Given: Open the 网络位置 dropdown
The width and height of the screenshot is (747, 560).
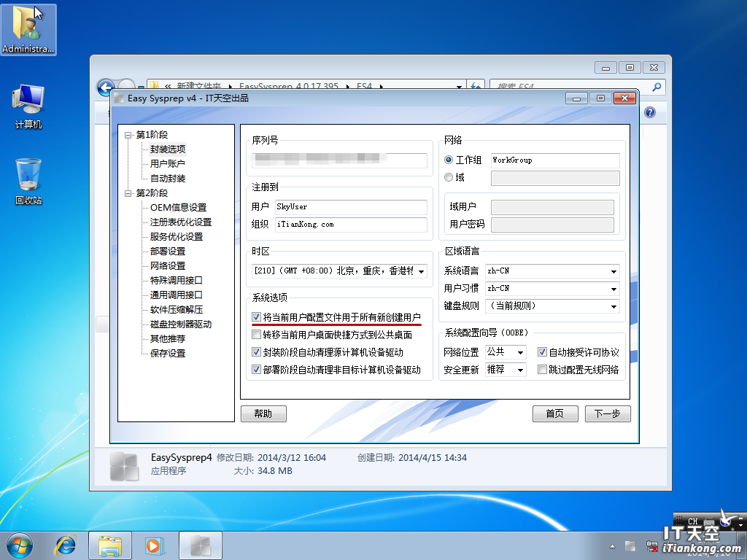Looking at the screenshot, I should (520, 352).
